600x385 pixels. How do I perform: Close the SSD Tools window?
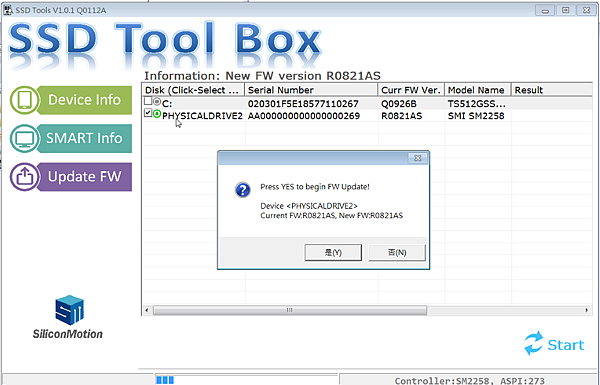(x=587, y=10)
